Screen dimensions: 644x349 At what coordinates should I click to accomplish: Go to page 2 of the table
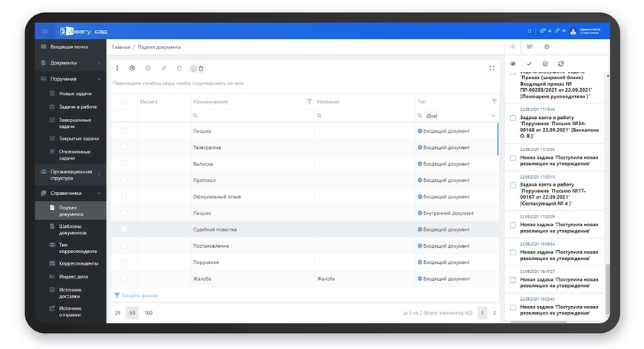coord(495,313)
